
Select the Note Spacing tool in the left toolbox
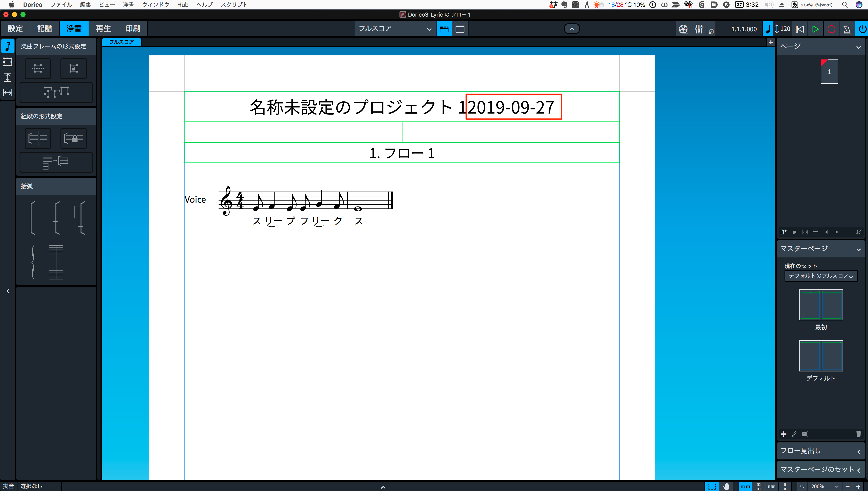point(7,92)
